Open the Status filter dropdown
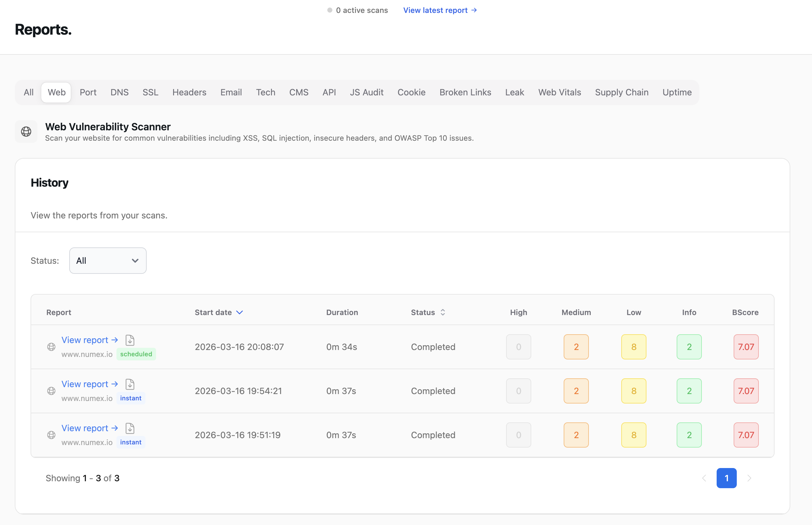 [108, 261]
